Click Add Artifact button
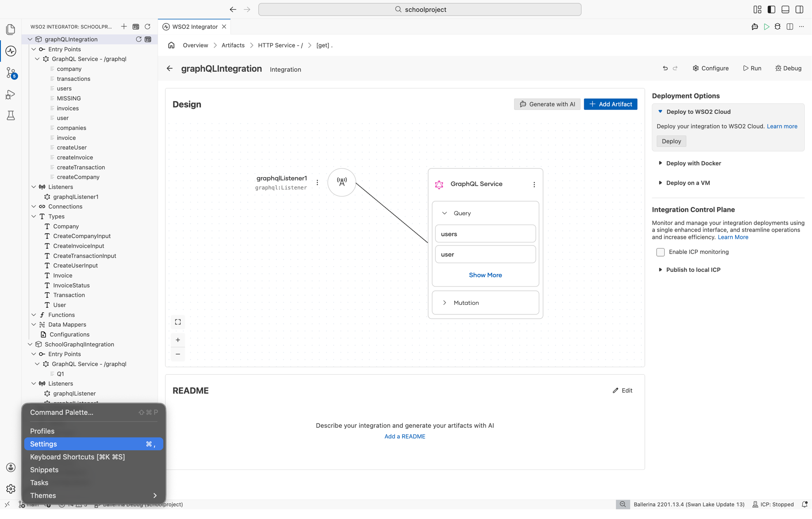The image size is (812, 519). tap(611, 104)
